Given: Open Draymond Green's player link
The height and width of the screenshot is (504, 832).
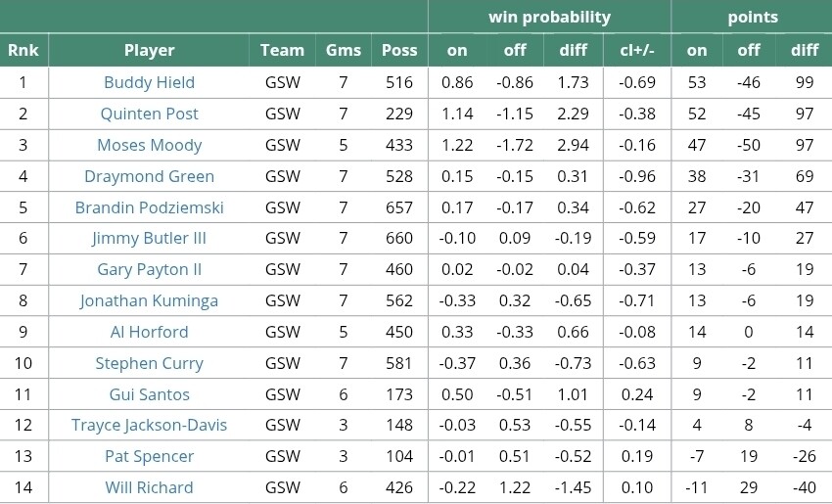Looking at the screenshot, I should 149,176.
